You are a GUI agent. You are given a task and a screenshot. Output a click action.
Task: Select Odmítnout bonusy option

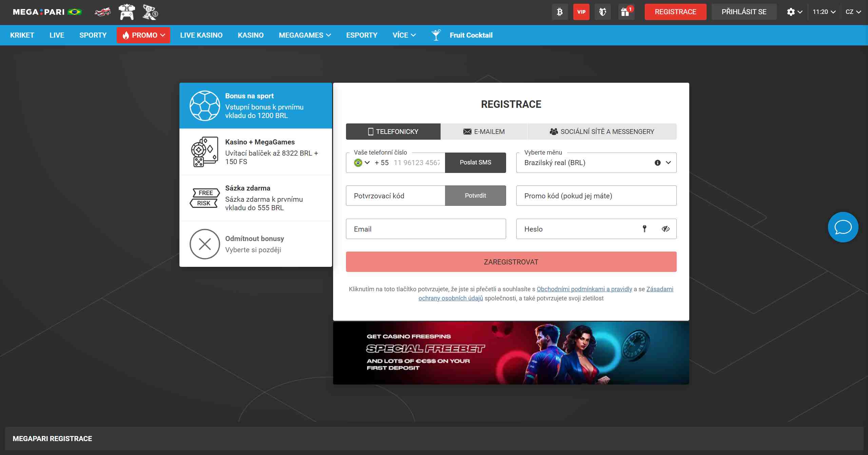point(255,244)
